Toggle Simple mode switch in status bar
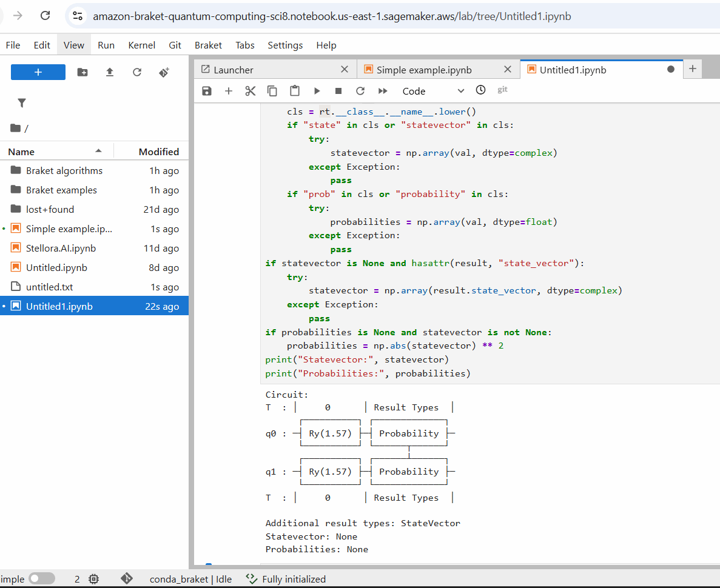 41,579
